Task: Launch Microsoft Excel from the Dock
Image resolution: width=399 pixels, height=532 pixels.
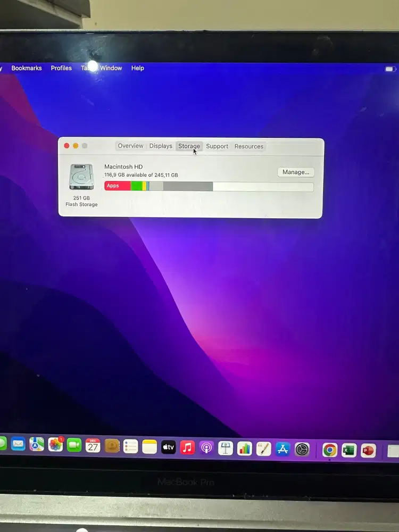Action: [349, 451]
